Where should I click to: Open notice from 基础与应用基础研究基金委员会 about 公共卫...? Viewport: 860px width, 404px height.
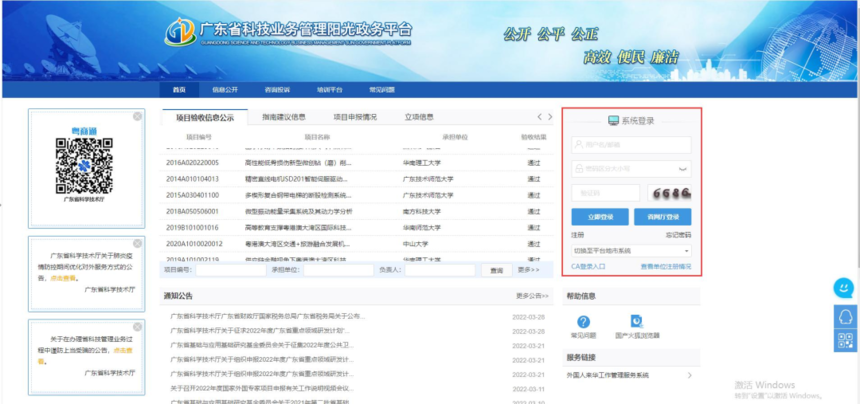262,345
